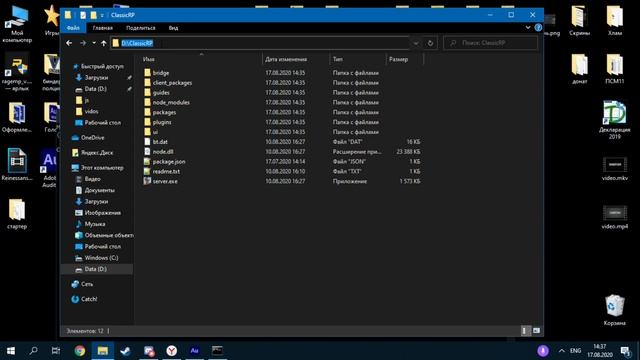
Task: Open the Поделиться ribbon tab
Action: pos(140,28)
